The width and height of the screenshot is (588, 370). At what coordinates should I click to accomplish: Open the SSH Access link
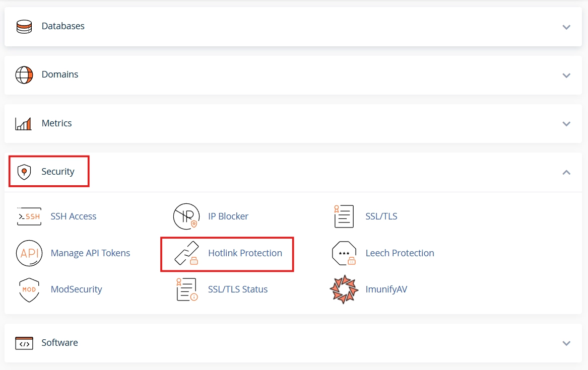click(x=74, y=216)
